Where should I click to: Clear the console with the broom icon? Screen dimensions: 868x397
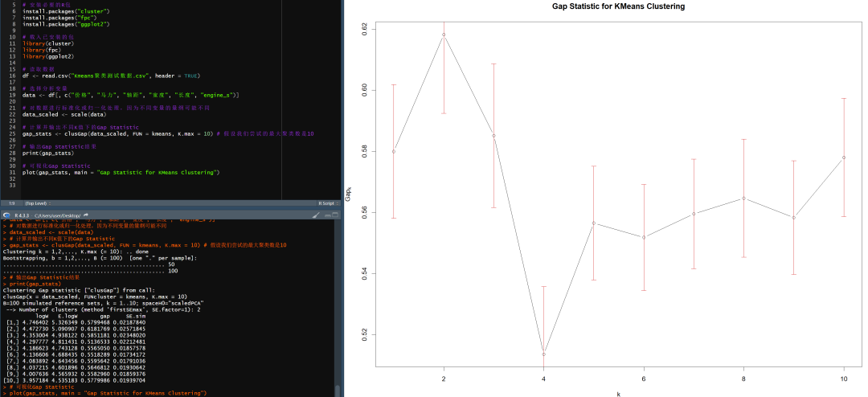click(x=315, y=215)
